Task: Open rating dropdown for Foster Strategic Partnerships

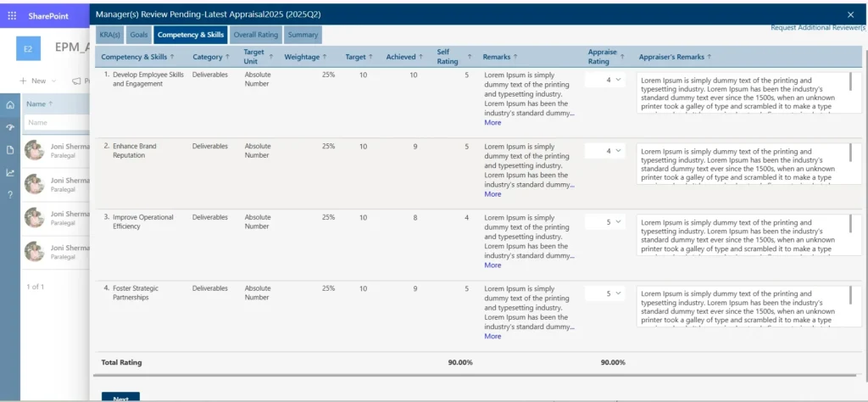Action: pyautogui.click(x=605, y=293)
